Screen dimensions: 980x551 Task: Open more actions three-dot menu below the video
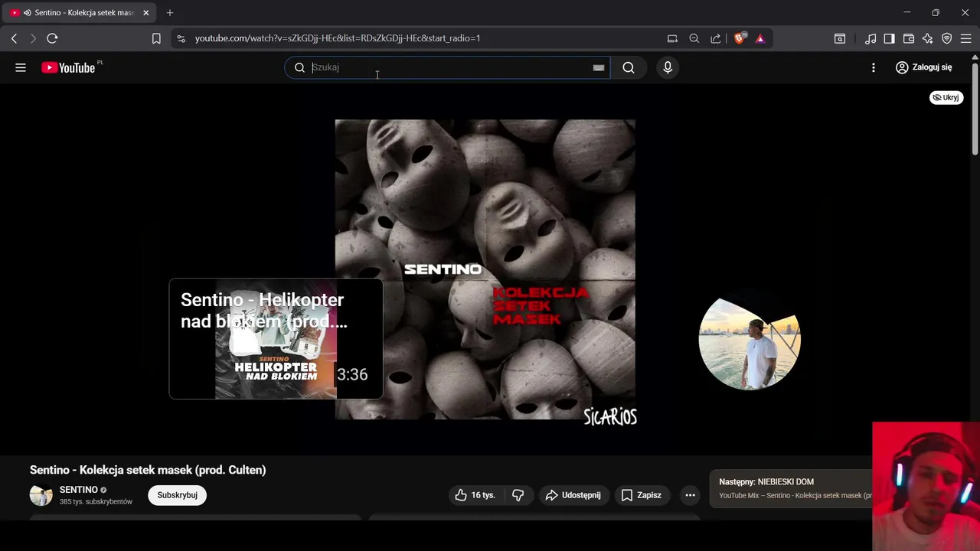click(690, 495)
